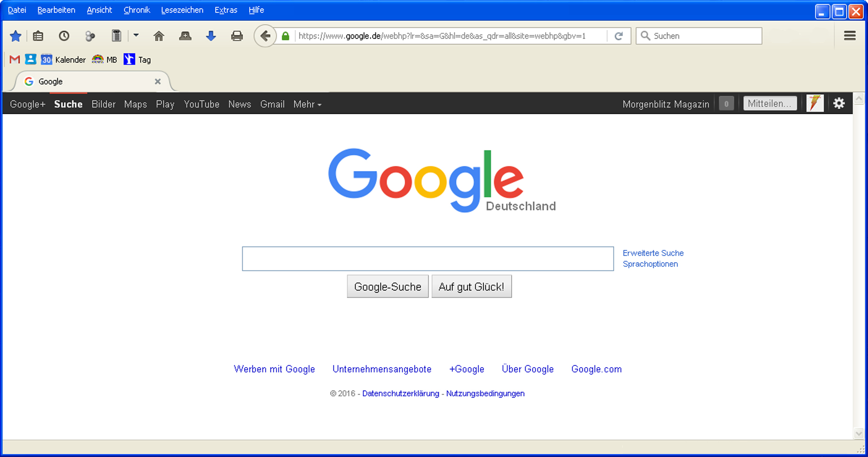Click the three-spheres toolbar icon
The height and width of the screenshot is (457, 868).
[90, 36]
